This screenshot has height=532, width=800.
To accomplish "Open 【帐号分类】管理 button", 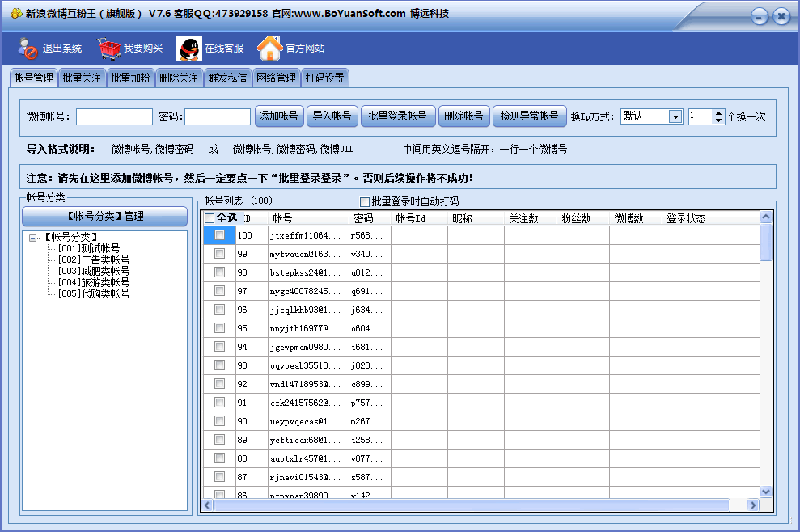I will pos(104,216).
